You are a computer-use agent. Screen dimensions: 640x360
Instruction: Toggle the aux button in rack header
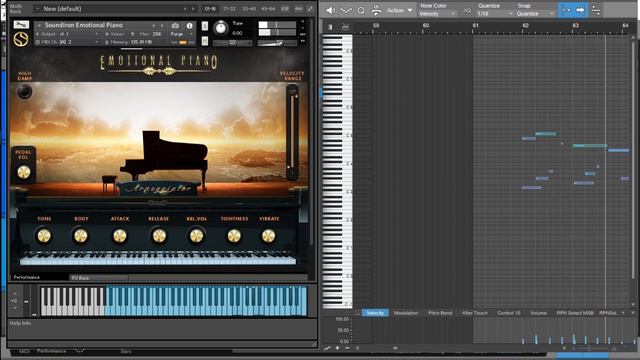(299, 9)
